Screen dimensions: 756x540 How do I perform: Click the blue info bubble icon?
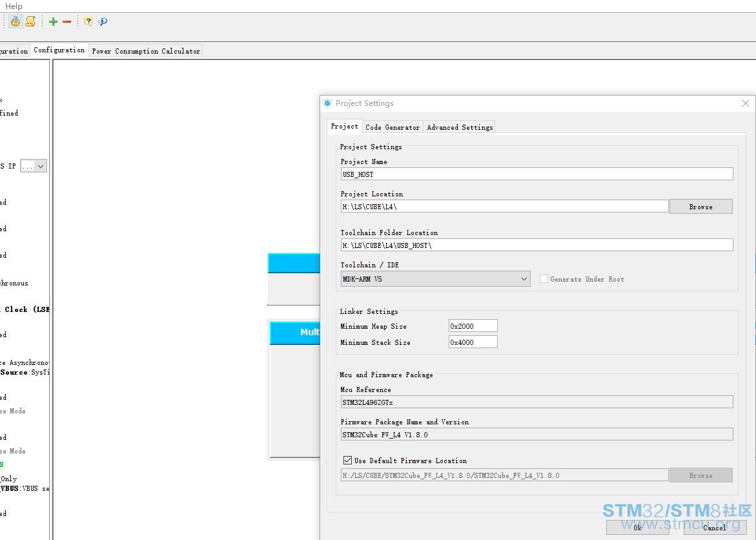[102, 21]
